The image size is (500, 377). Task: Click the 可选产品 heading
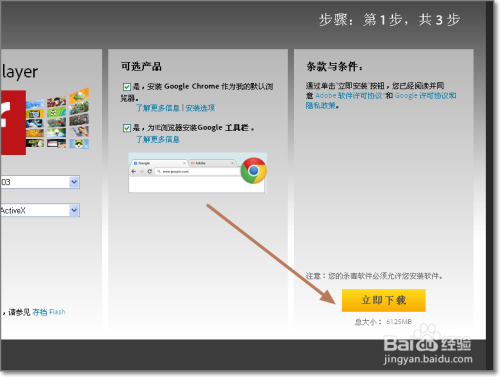click(141, 66)
